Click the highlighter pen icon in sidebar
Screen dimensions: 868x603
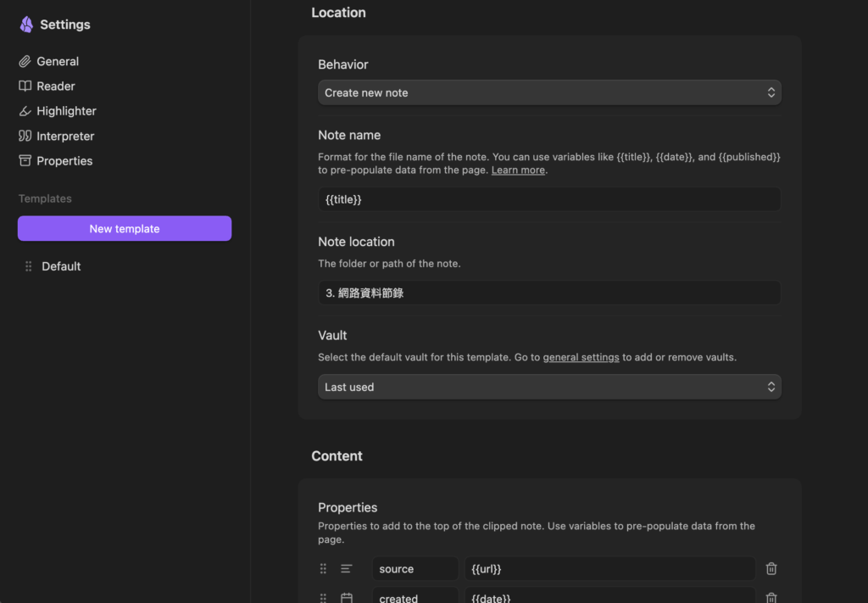[x=25, y=111]
